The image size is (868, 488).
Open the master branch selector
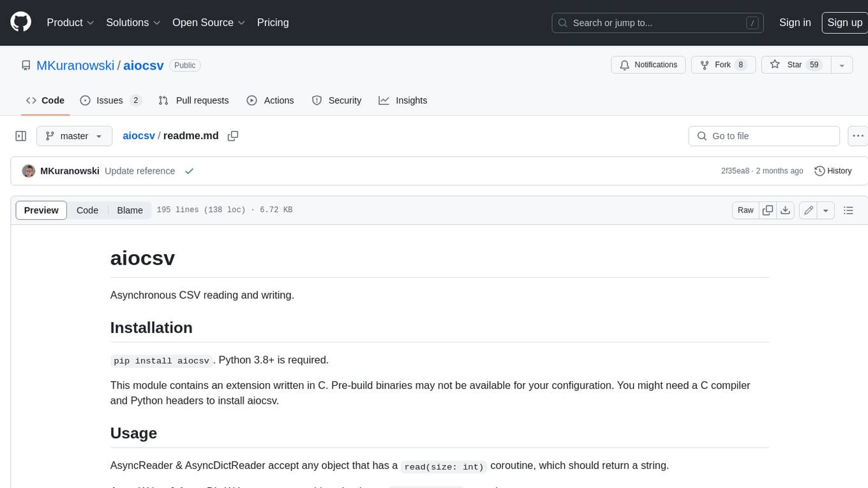74,136
